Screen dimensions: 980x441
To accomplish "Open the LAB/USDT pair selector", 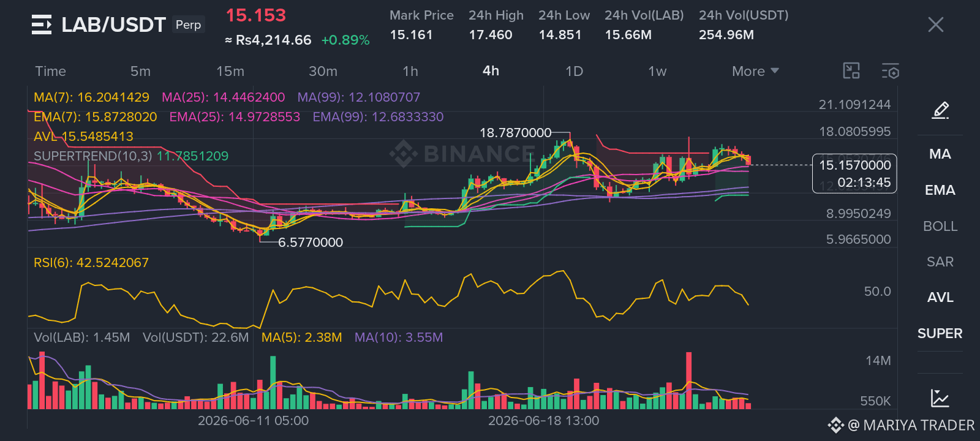I will pos(113,24).
